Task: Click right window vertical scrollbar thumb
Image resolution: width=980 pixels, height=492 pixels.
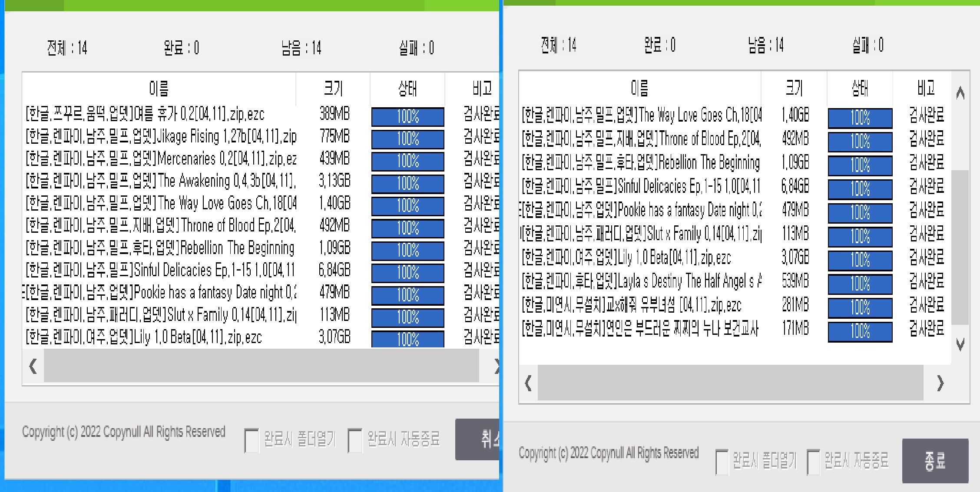Action: [x=960, y=248]
